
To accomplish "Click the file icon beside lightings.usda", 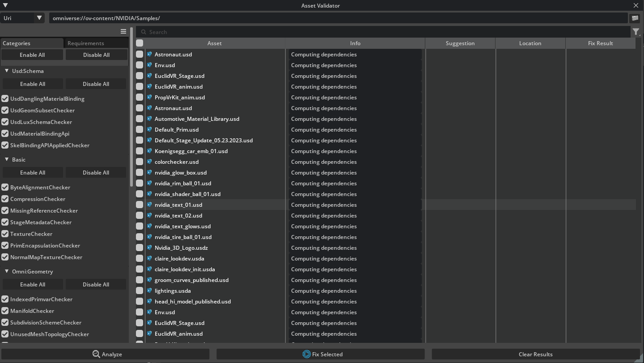I will tap(150, 290).
